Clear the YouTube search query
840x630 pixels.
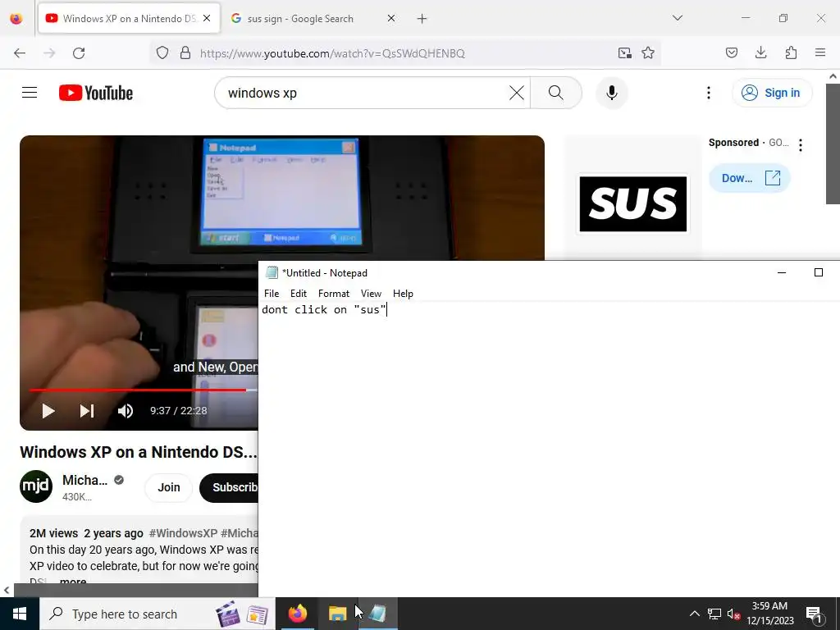click(x=517, y=93)
